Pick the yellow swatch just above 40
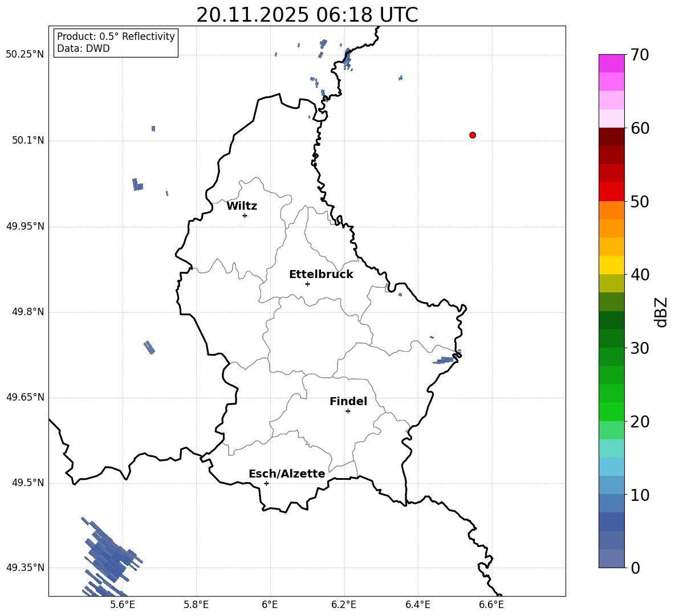Screen dimensions: 675x616 (612, 265)
